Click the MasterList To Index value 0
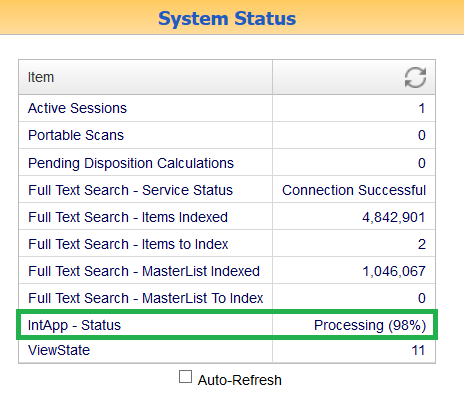Screen dimensions: 464x398 click(x=422, y=298)
